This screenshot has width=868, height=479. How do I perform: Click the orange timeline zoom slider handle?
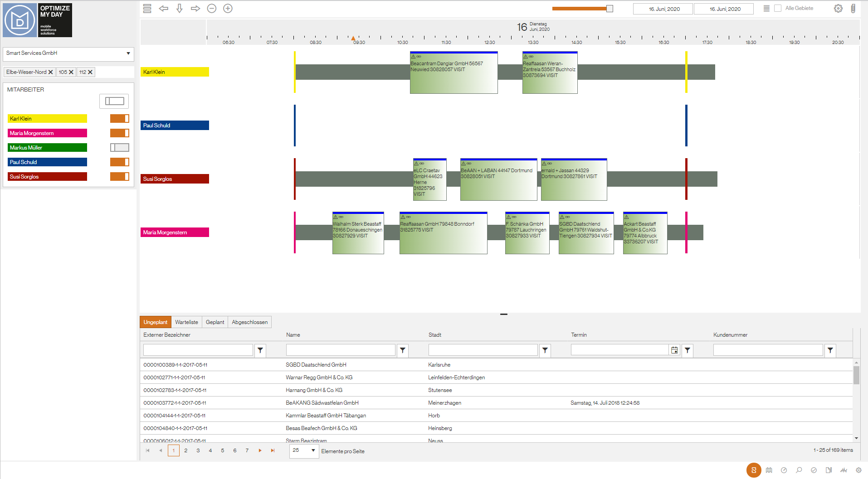pyautogui.click(x=610, y=9)
